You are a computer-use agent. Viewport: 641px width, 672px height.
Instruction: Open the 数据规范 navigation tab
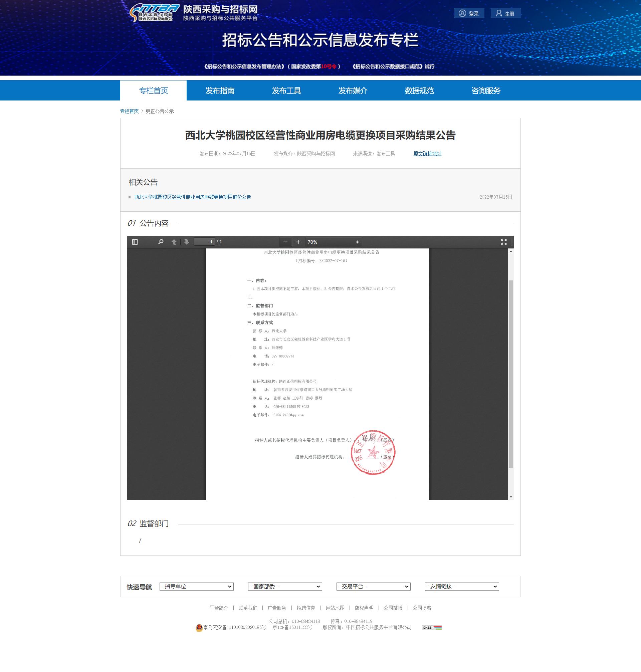[x=419, y=90]
